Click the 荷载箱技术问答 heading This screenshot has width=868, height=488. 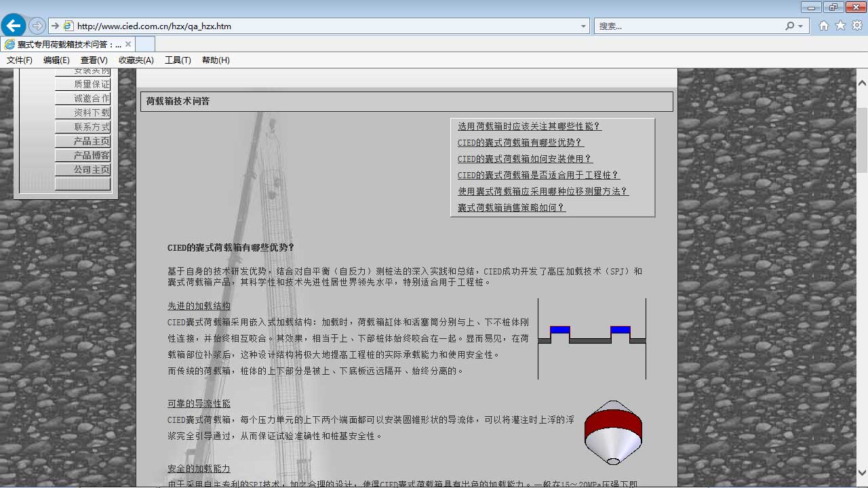178,101
